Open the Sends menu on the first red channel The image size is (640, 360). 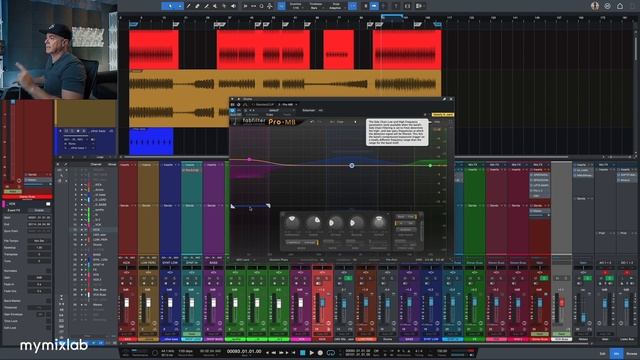(x=125, y=206)
